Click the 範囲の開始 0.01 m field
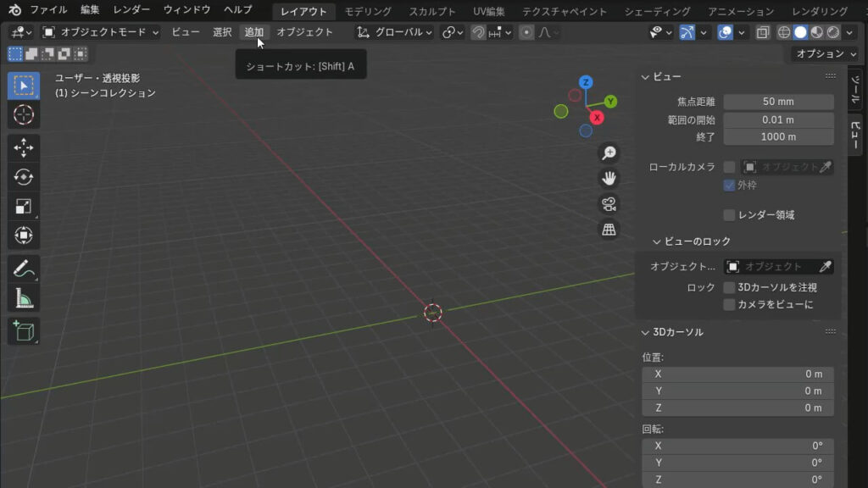868x488 pixels. point(778,120)
